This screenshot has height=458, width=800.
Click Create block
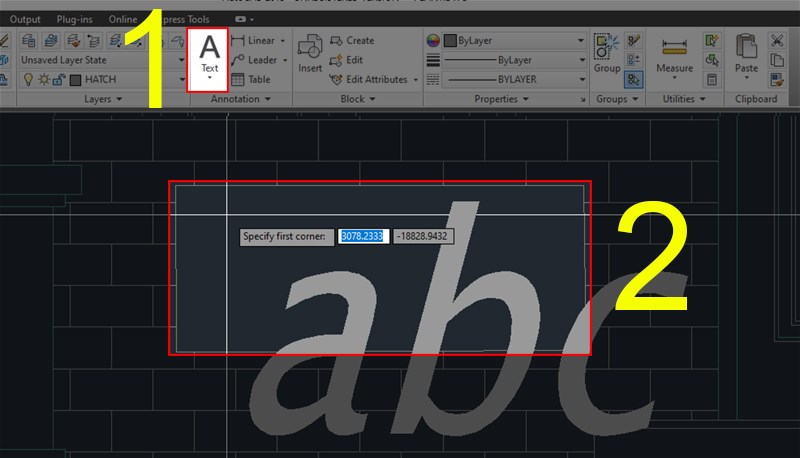(352, 40)
